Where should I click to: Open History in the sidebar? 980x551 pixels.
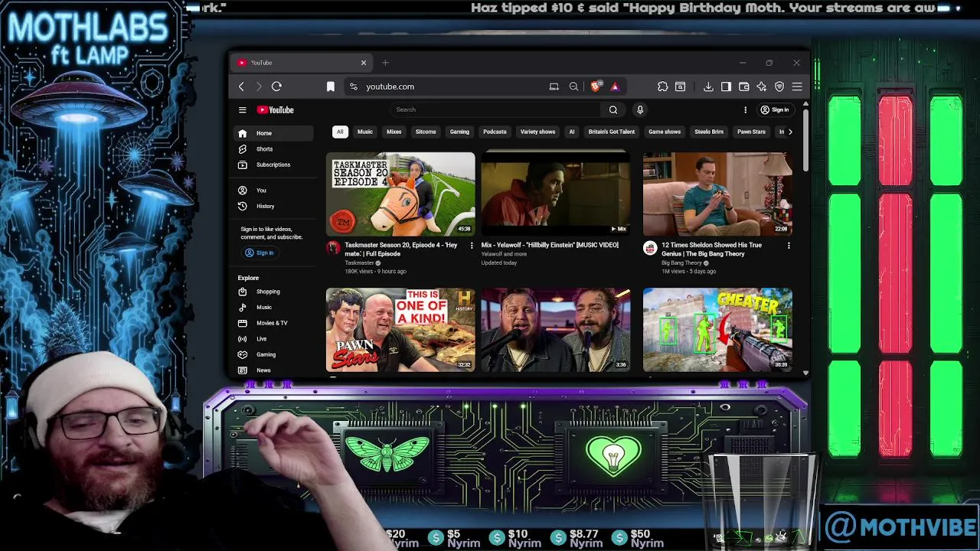(274, 206)
